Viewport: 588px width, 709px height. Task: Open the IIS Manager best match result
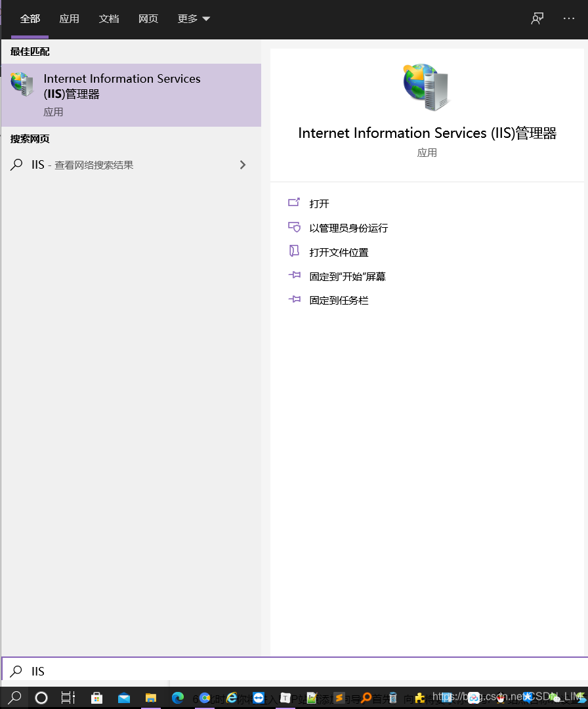pyautogui.click(x=131, y=95)
